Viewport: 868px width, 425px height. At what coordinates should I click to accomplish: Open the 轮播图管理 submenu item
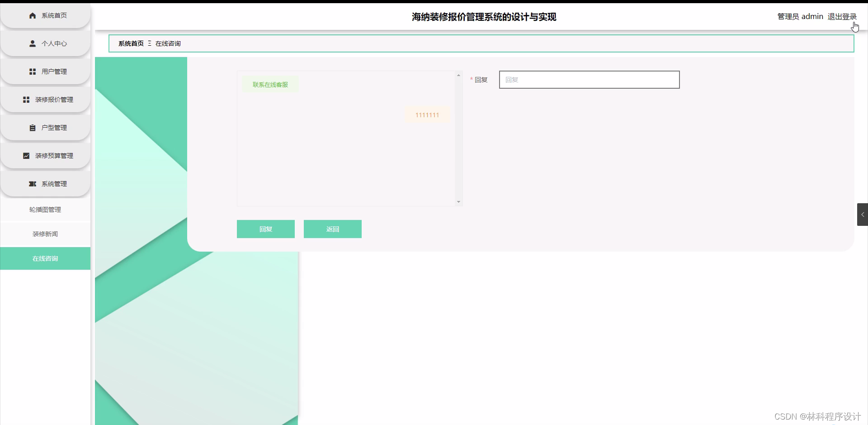(45, 210)
